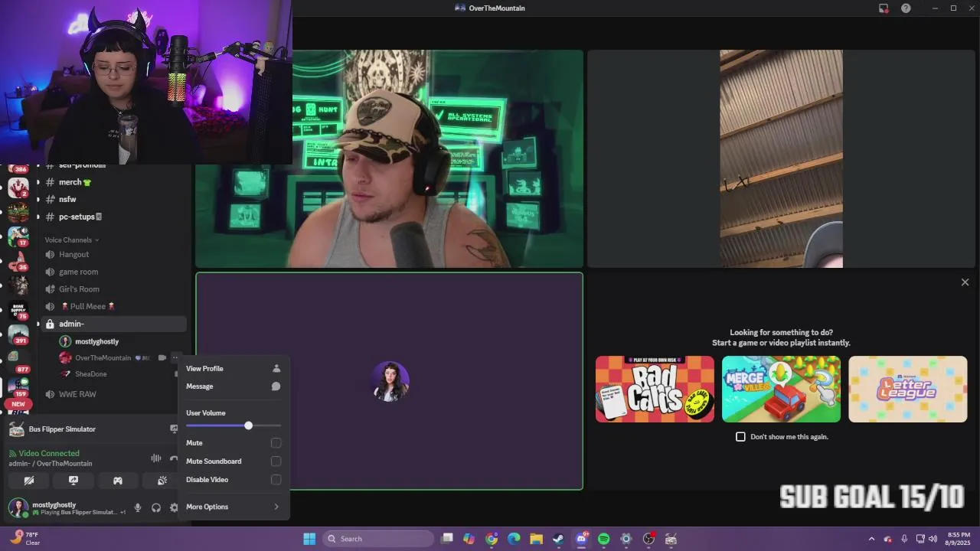This screenshot has height=551, width=980.
Task: Select the admin- voice channel
Action: (112, 324)
